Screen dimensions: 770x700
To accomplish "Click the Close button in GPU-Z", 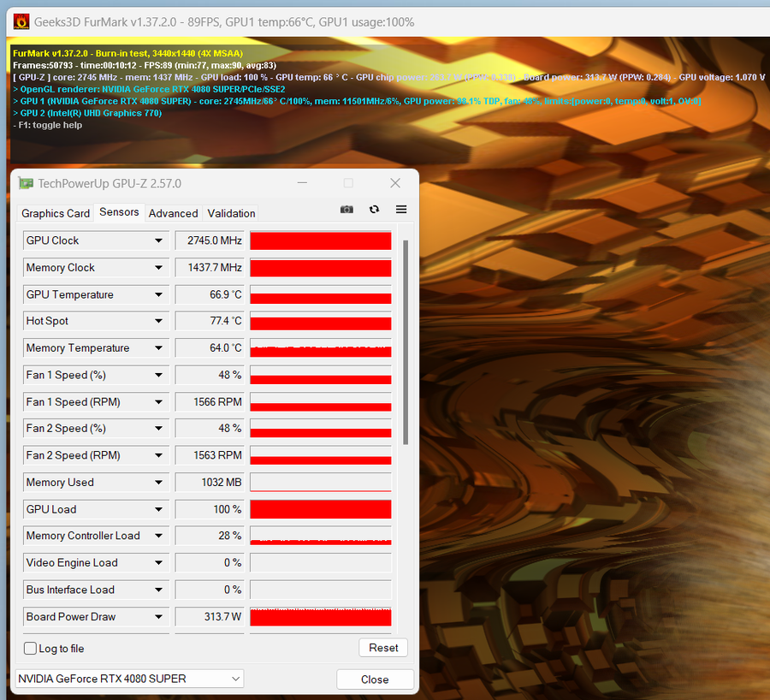I will [375, 679].
